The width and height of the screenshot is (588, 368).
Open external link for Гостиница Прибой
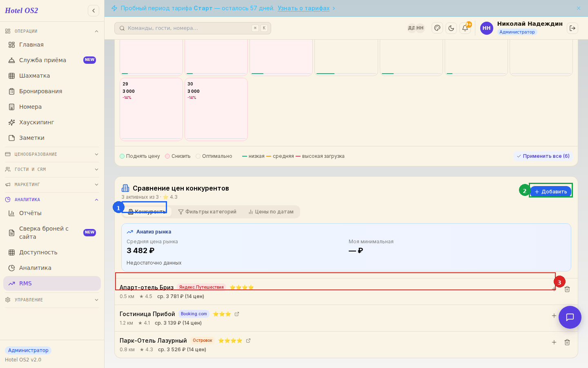237,314
